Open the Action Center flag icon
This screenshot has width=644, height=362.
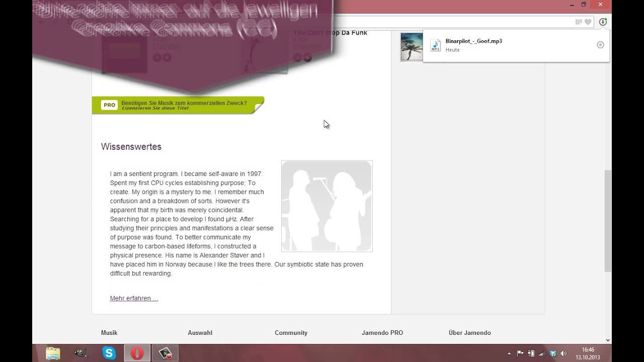520,353
